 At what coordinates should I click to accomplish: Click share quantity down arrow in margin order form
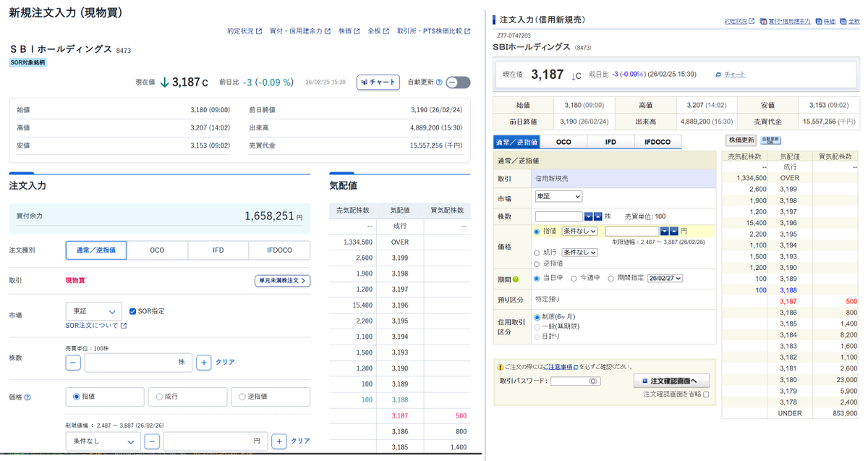click(588, 216)
